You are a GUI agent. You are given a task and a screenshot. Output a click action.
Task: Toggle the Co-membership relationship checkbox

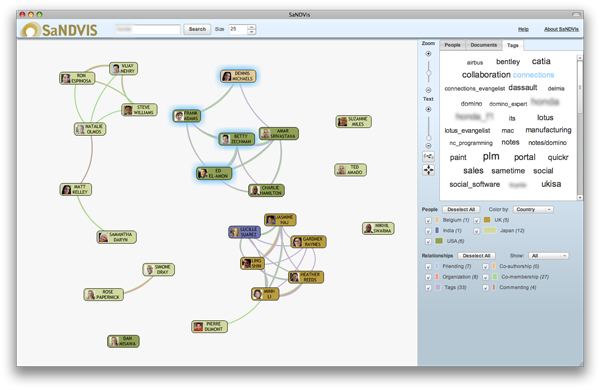coord(486,277)
